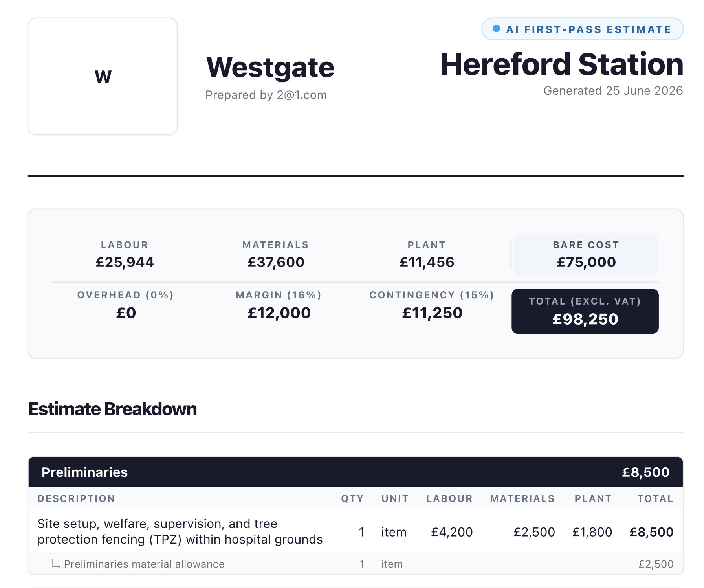Click the Estimate Breakdown heading
This screenshot has height=588, width=704.
click(112, 409)
